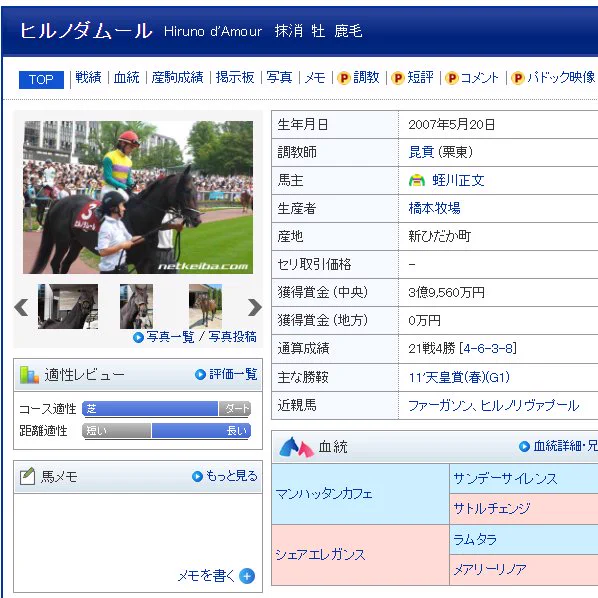Screen dimensions: 598x598
Task: Open related horse ヒルノリヴァプール link
Action: 530,405
